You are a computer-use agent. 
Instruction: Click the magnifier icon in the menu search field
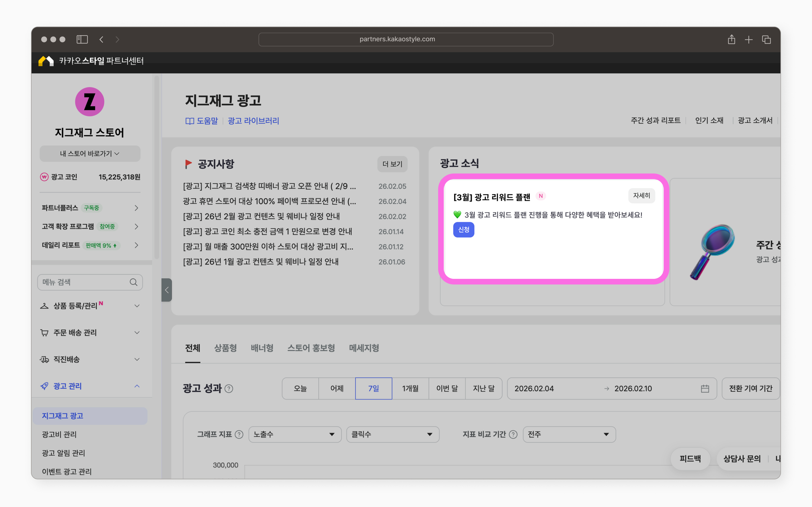click(x=134, y=282)
